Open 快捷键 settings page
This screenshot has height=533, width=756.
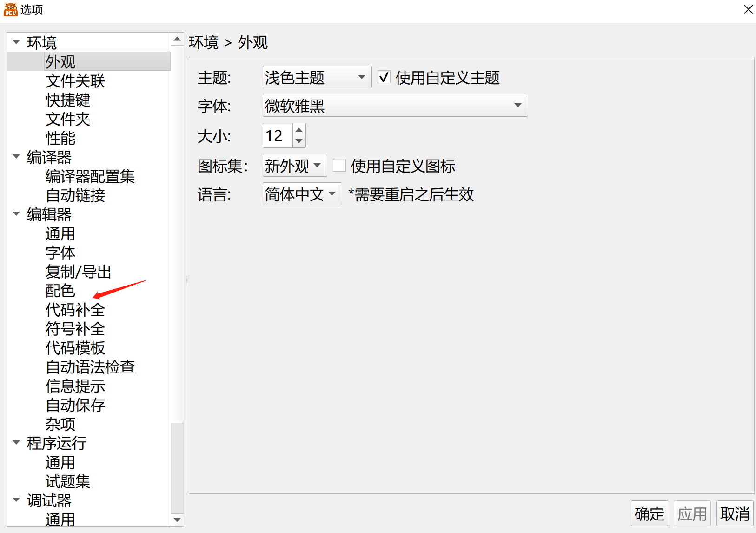pos(68,100)
